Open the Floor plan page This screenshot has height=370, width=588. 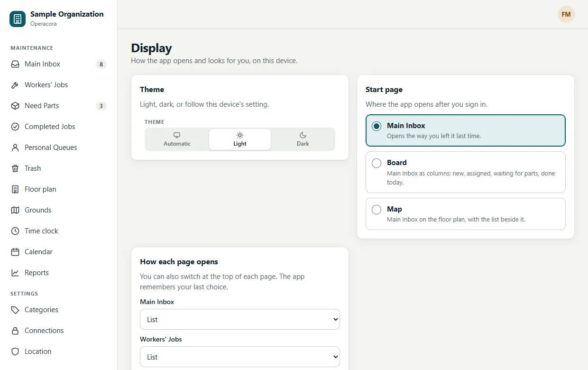coord(58,189)
